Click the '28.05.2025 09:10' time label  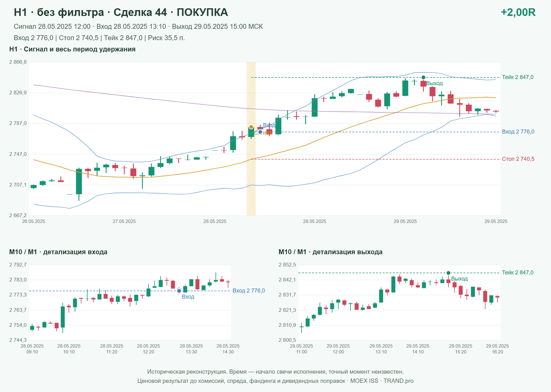click(32, 349)
